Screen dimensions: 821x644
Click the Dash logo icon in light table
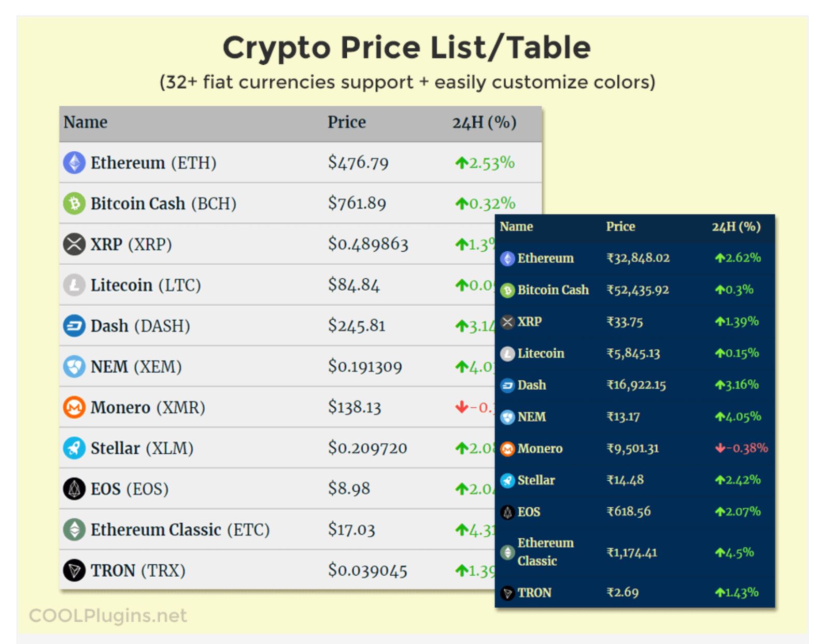click(x=74, y=326)
